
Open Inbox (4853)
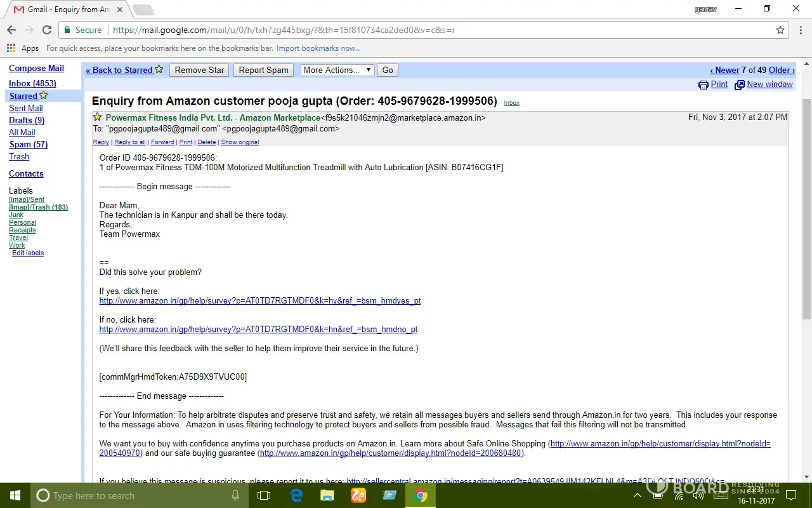click(x=32, y=83)
